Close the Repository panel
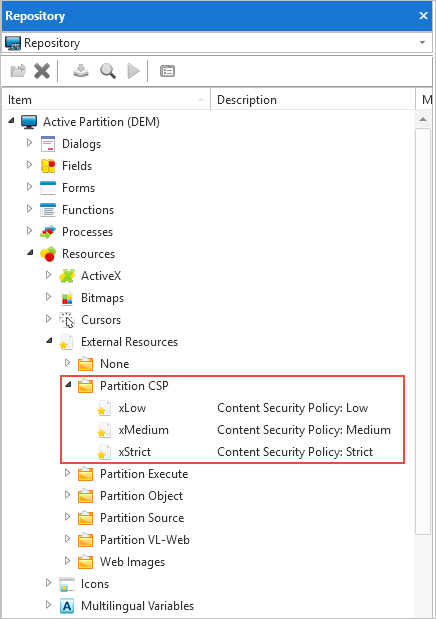 (423, 15)
